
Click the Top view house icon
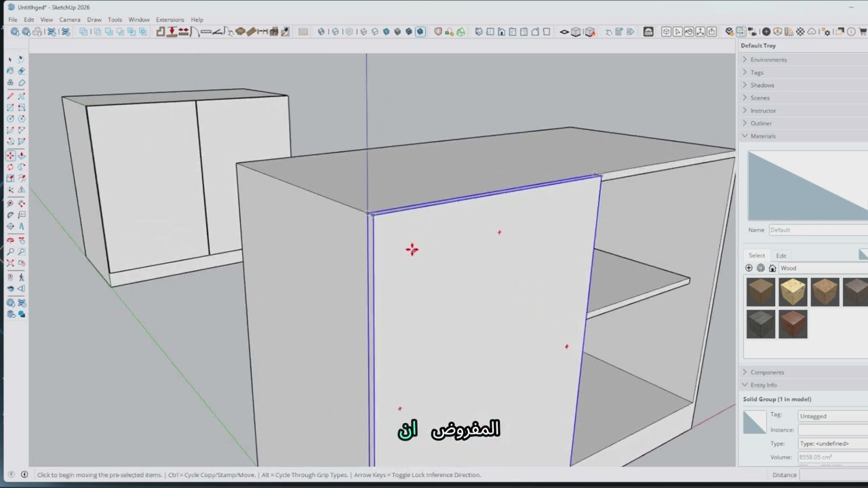pos(490,32)
